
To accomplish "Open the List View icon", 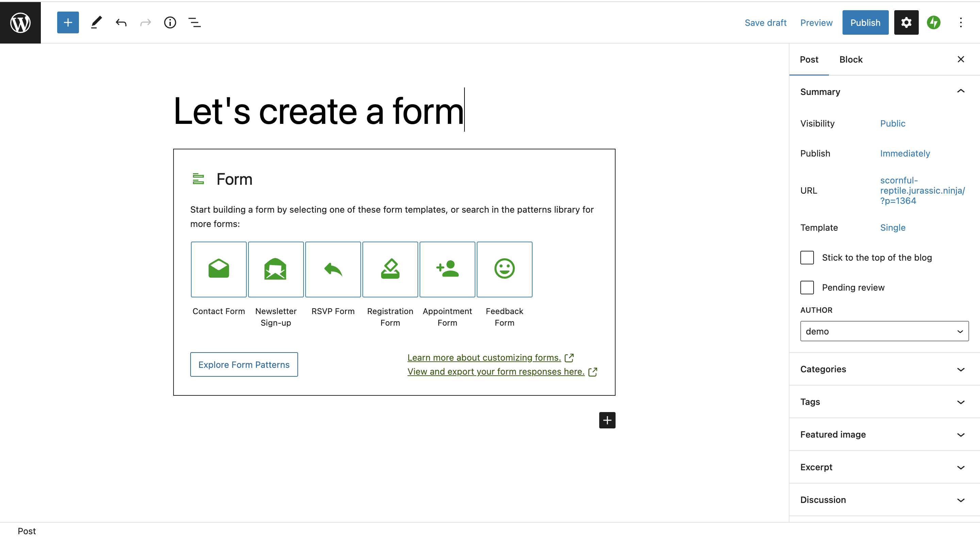I will [195, 22].
